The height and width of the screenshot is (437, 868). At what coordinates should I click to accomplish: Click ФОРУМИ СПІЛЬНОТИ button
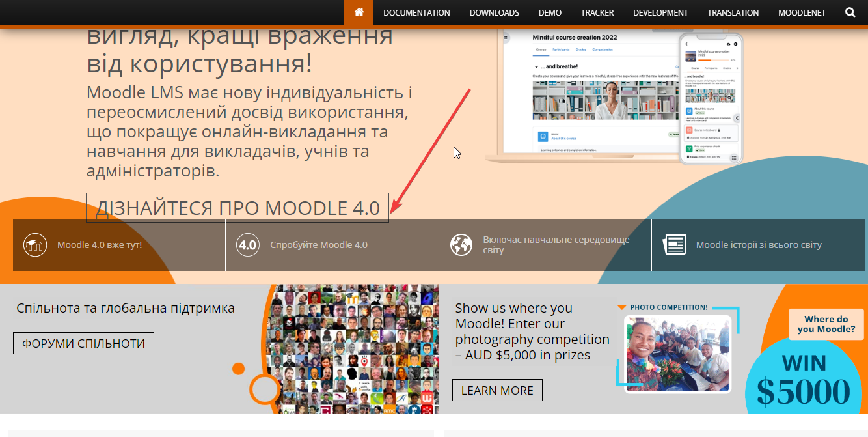pyautogui.click(x=83, y=343)
